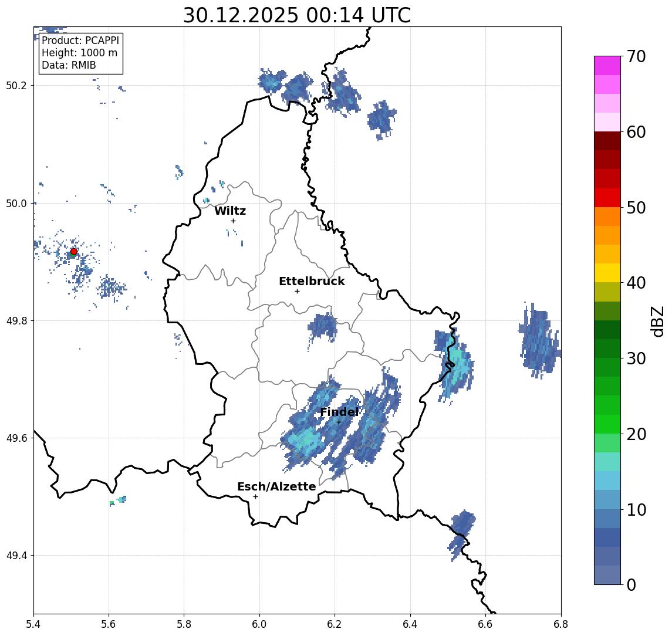The width and height of the screenshot is (672, 636).
Task: Click the 49.6 latitude axis label
Action: (16, 438)
